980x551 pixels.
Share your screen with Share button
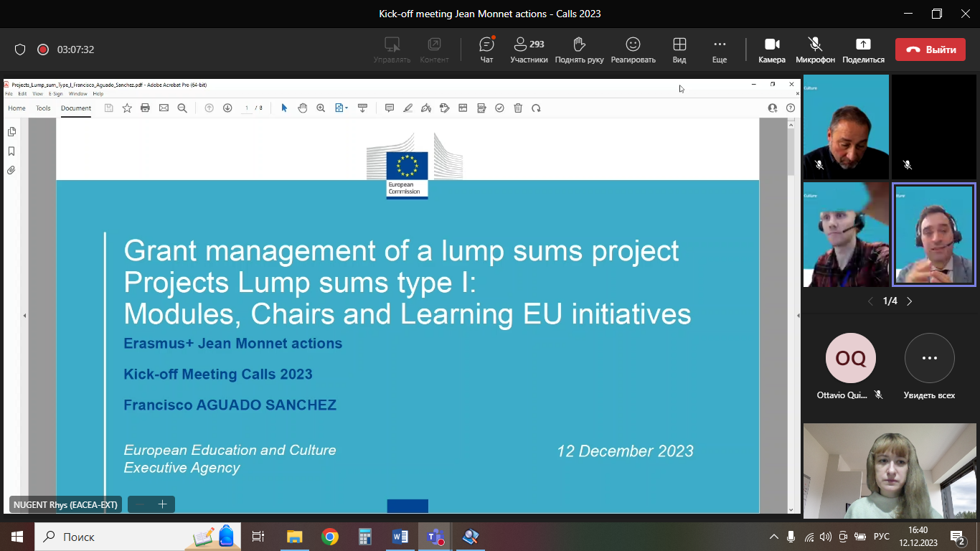(863, 50)
